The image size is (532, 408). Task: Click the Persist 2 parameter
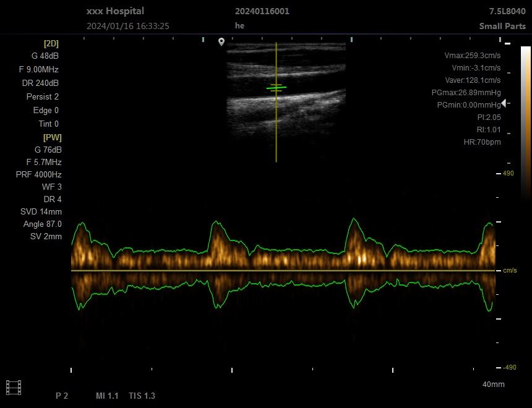43,96
